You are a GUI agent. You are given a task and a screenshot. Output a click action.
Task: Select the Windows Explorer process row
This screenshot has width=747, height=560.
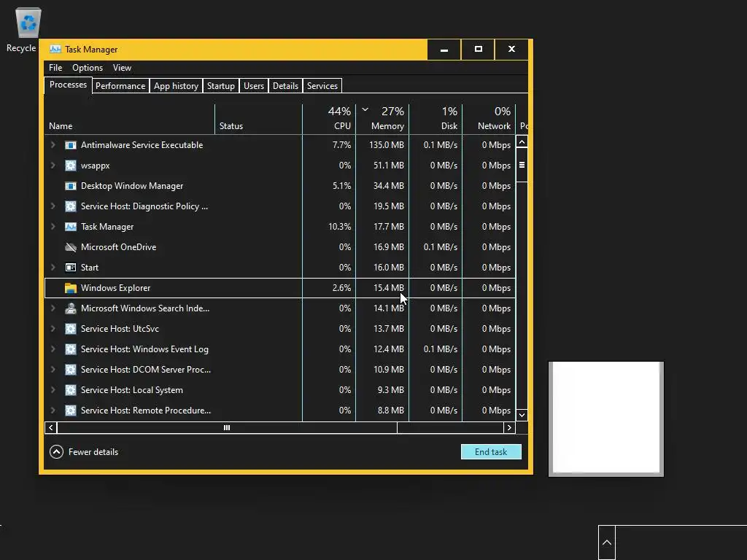pos(280,287)
